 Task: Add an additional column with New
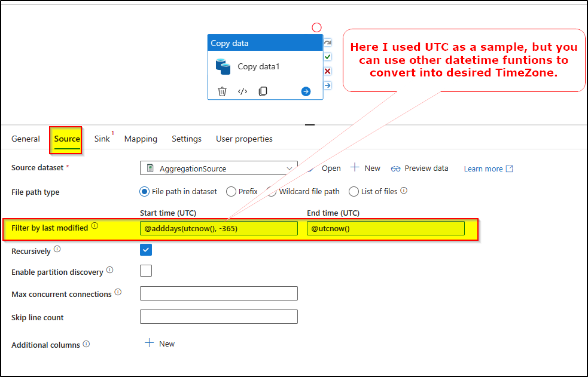[x=159, y=344]
